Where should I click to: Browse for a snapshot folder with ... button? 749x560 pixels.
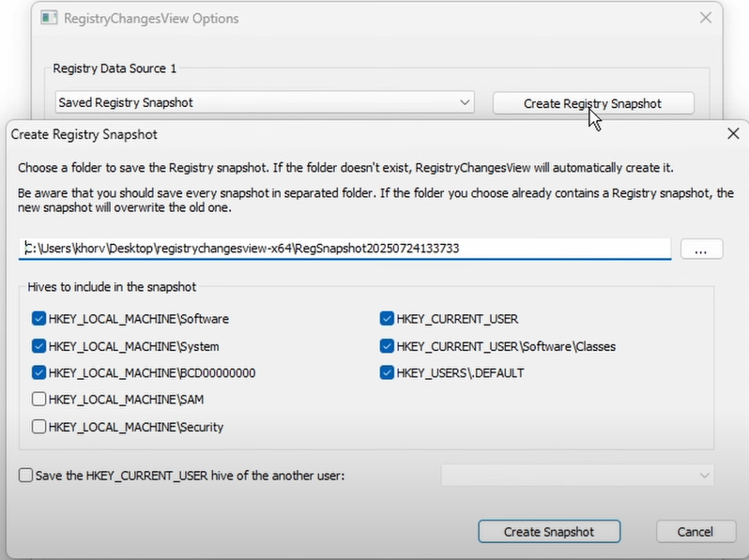pyautogui.click(x=701, y=250)
